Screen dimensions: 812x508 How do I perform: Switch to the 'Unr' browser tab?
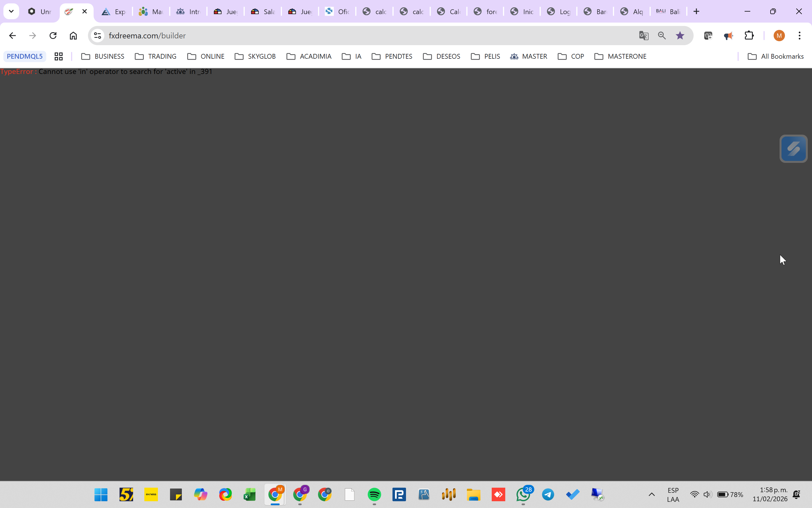click(x=40, y=12)
